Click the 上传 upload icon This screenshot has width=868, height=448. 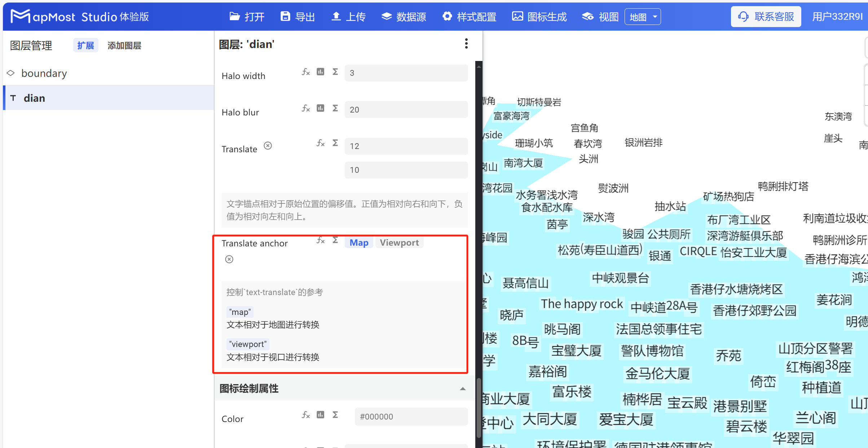coord(336,16)
